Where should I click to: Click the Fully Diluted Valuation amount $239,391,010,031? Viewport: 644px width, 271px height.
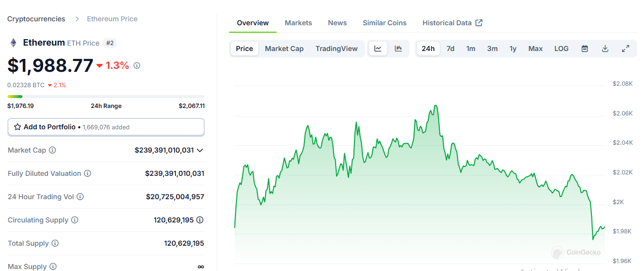click(x=175, y=173)
